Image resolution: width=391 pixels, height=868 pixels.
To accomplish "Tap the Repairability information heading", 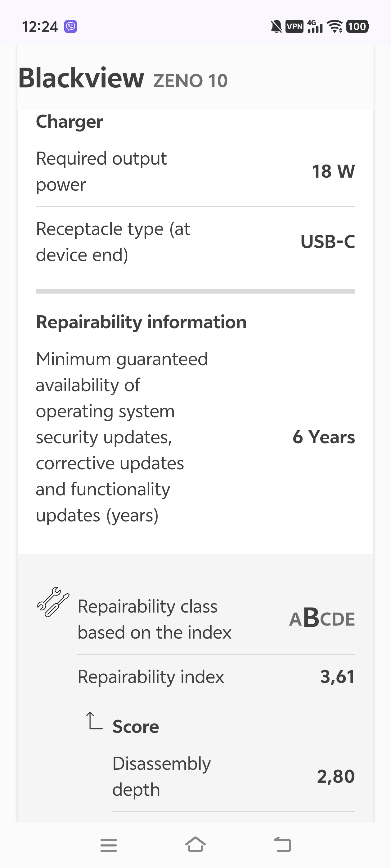I will coord(142,322).
